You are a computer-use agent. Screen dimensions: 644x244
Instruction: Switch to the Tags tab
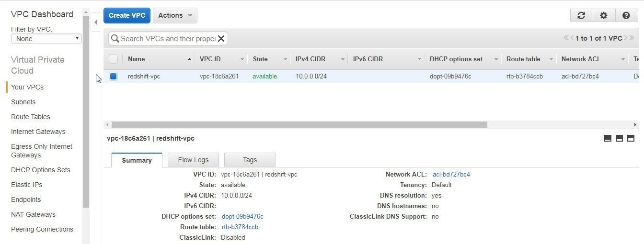tap(250, 160)
